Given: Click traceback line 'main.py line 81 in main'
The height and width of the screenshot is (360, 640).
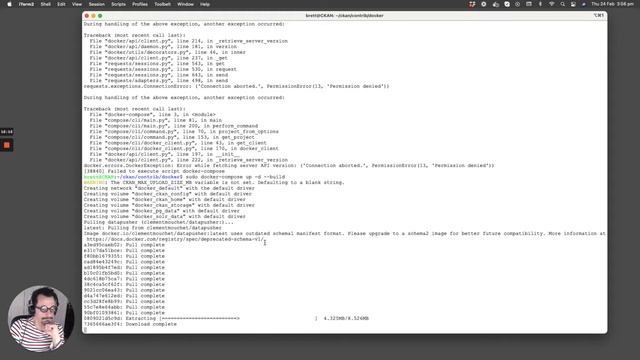Looking at the screenshot, I should pos(156,120).
